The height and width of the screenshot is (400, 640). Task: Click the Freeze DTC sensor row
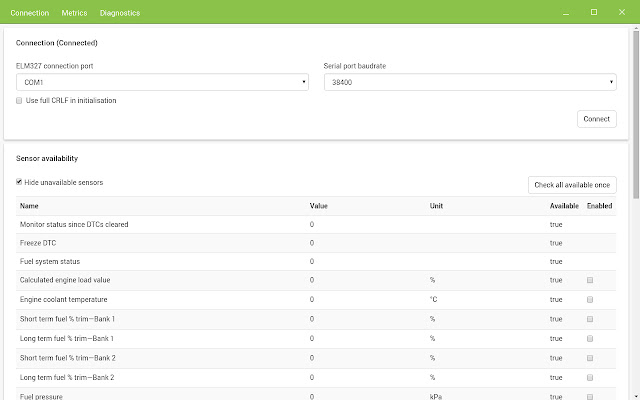click(160, 242)
